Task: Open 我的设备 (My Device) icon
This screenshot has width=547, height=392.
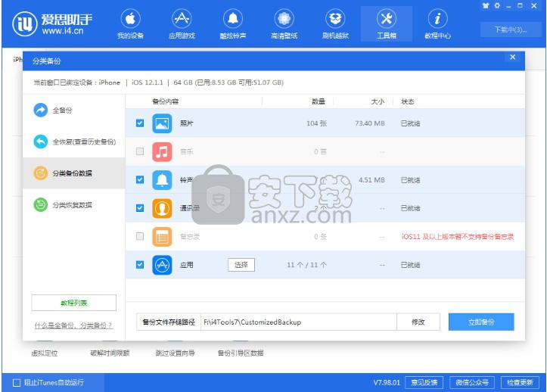Action: [x=130, y=19]
